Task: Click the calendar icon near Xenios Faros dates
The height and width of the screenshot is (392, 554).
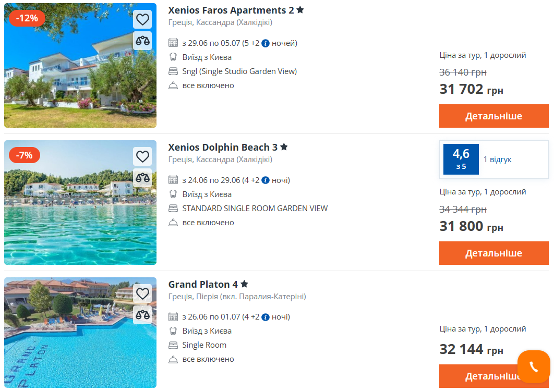Action: pyautogui.click(x=172, y=43)
